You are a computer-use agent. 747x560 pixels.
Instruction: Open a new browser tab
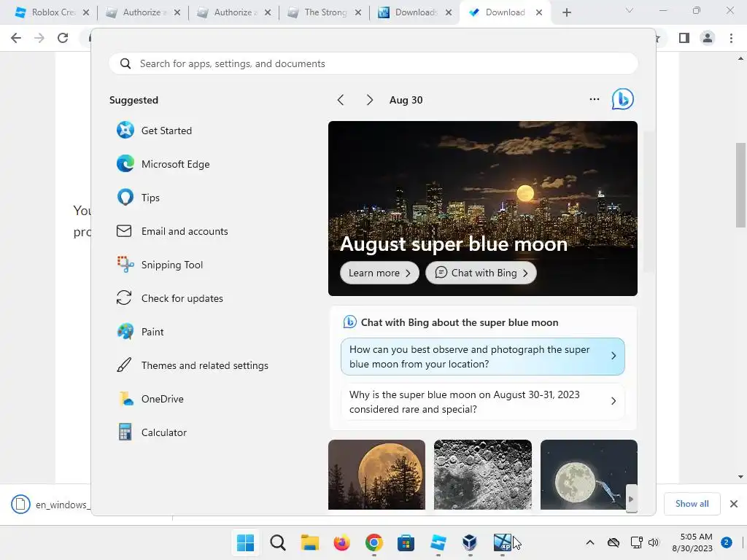pos(566,12)
